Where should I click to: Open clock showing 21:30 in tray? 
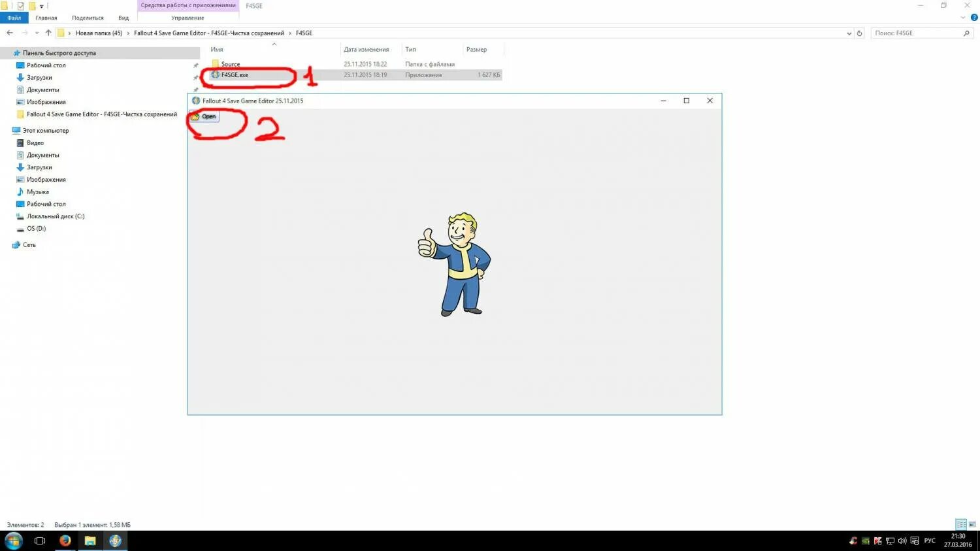click(958, 541)
